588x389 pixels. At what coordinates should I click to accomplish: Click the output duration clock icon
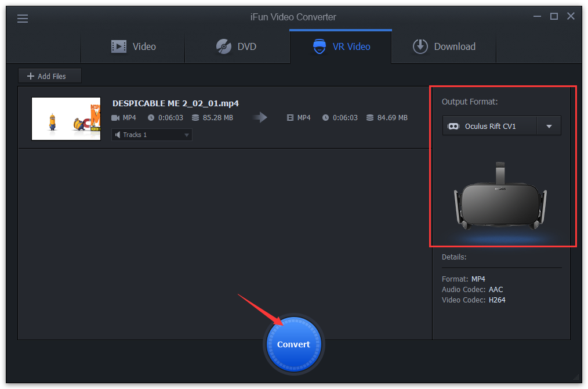(325, 118)
